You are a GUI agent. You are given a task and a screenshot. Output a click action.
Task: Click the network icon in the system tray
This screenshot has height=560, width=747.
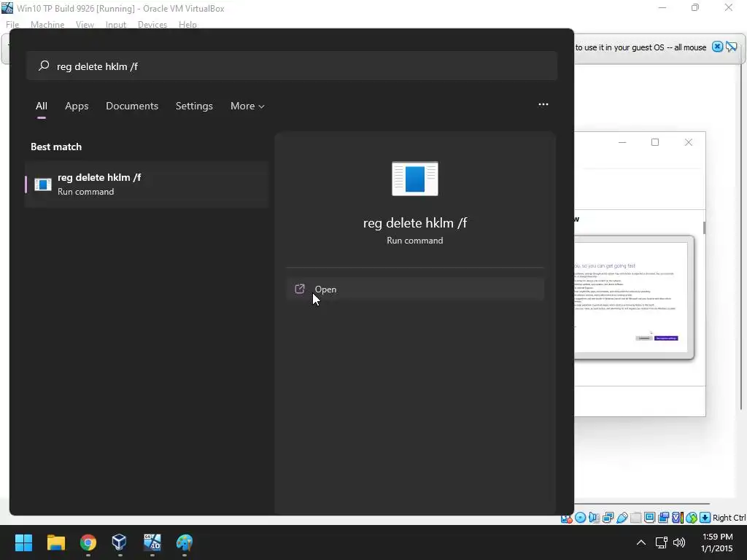click(x=661, y=542)
